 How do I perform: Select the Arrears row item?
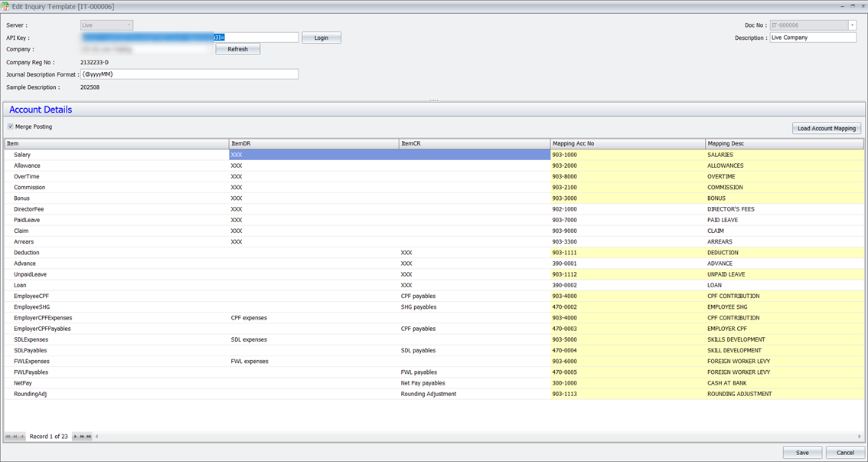pyautogui.click(x=117, y=241)
